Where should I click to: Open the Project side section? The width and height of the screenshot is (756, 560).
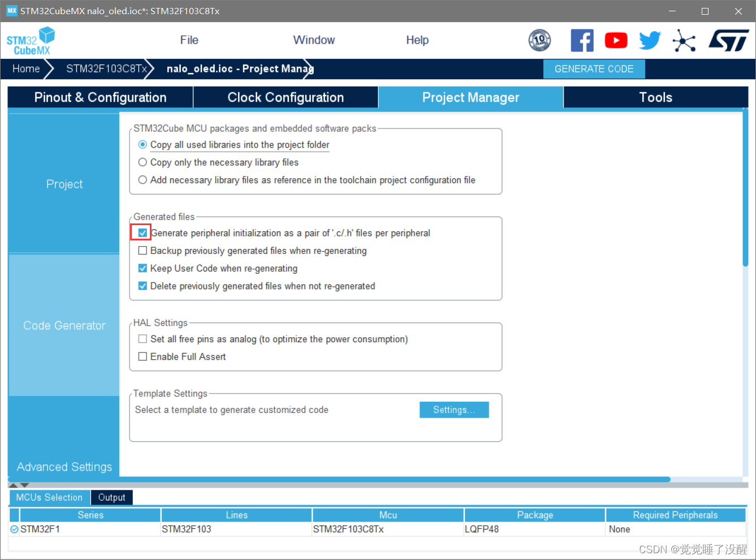coord(64,184)
